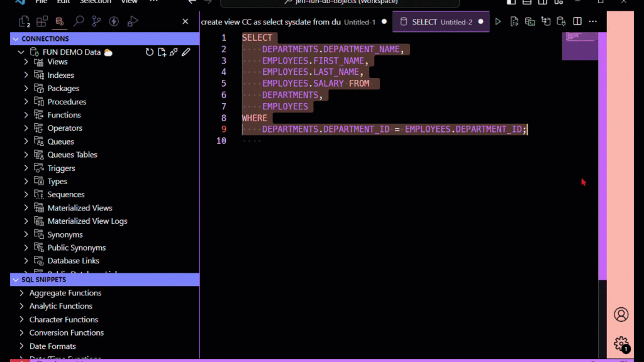Screen dimensions: 644x362
Task: Open the View menu
Action: (130, 3)
